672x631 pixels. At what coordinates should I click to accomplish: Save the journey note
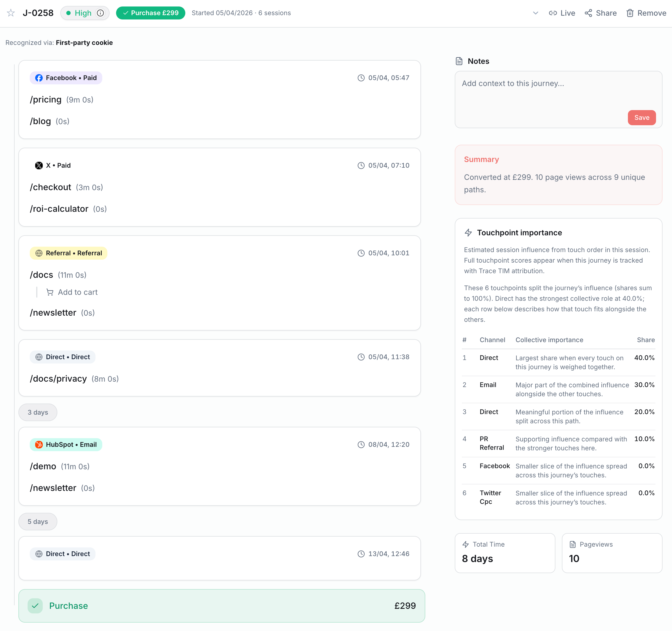[641, 118]
